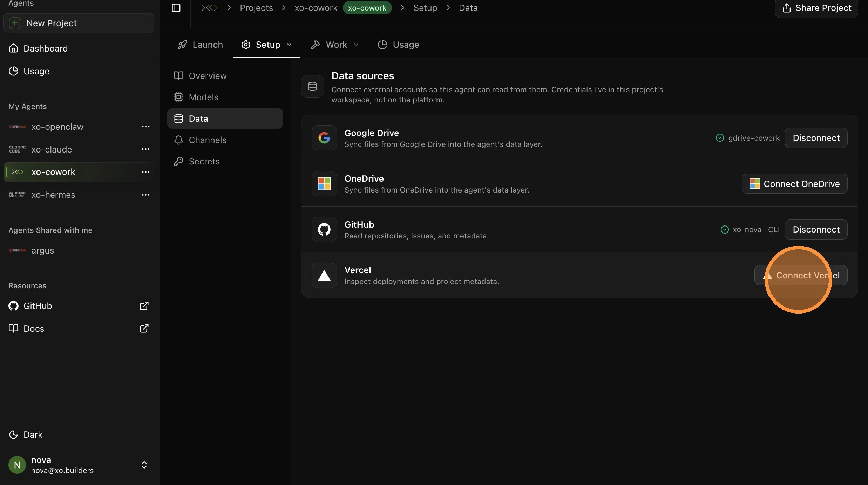Open Dashboard from the sidebar
This screenshot has height=485, width=868.
tap(78, 48)
